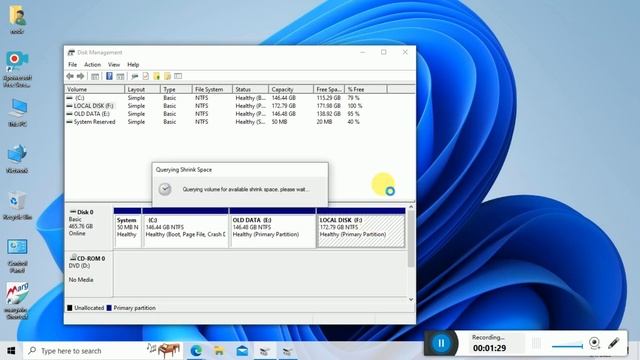The width and height of the screenshot is (640, 360).
Task: Click the black Unallocated legend swatch
Action: [x=69, y=308]
